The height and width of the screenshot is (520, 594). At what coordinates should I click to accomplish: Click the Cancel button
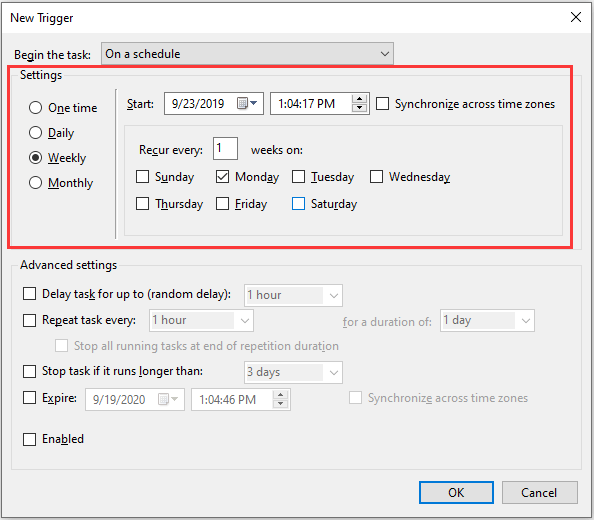tap(539, 492)
